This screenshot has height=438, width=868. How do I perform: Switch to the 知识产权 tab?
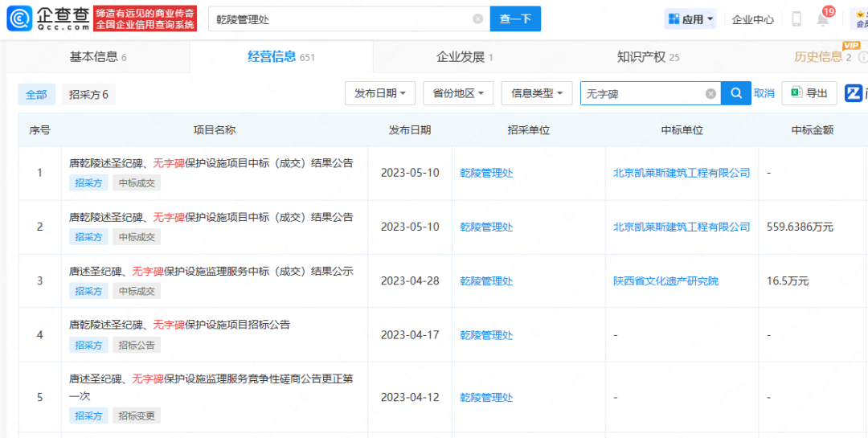[648, 57]
